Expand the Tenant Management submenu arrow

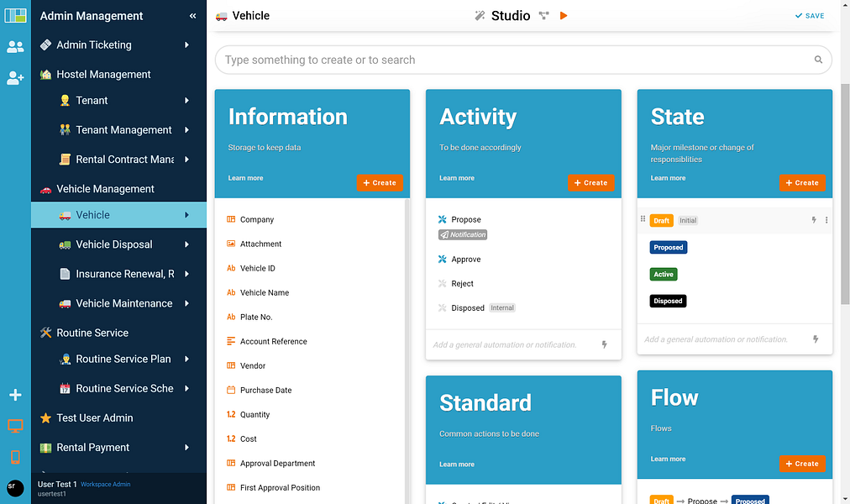tap(186, 130)
